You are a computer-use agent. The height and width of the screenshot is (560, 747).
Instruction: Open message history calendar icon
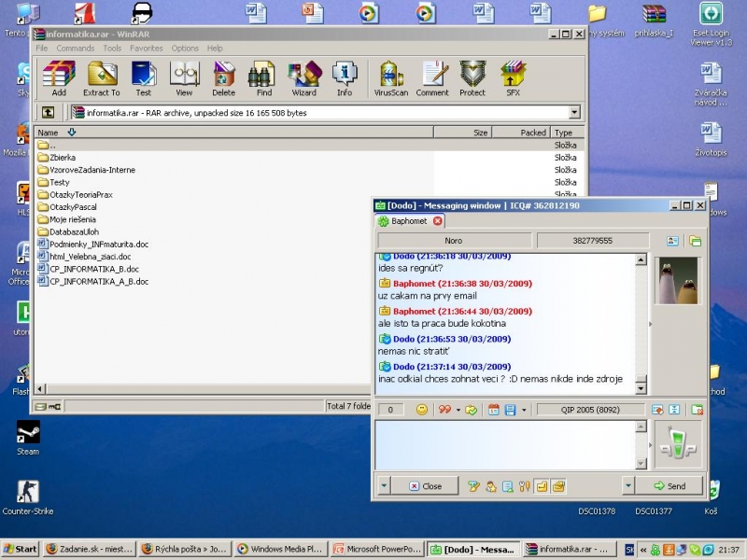click(494, 410)
